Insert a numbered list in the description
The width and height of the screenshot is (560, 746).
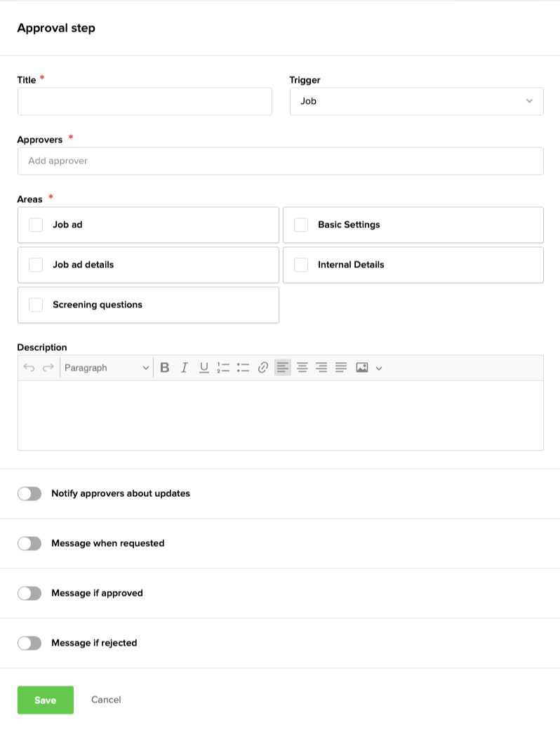(x=224, y=368)
